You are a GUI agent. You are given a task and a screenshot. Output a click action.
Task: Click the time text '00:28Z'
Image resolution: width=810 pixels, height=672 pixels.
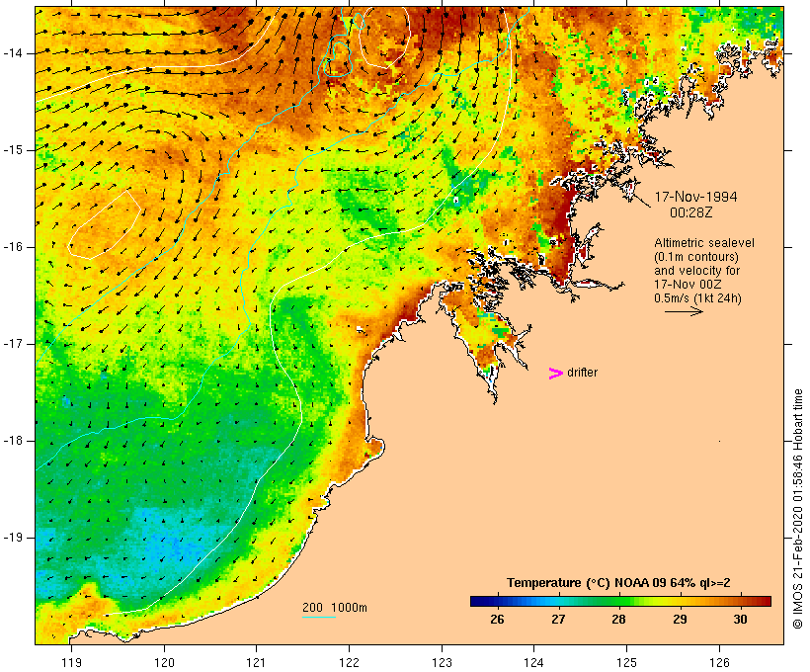coord(691,212)
